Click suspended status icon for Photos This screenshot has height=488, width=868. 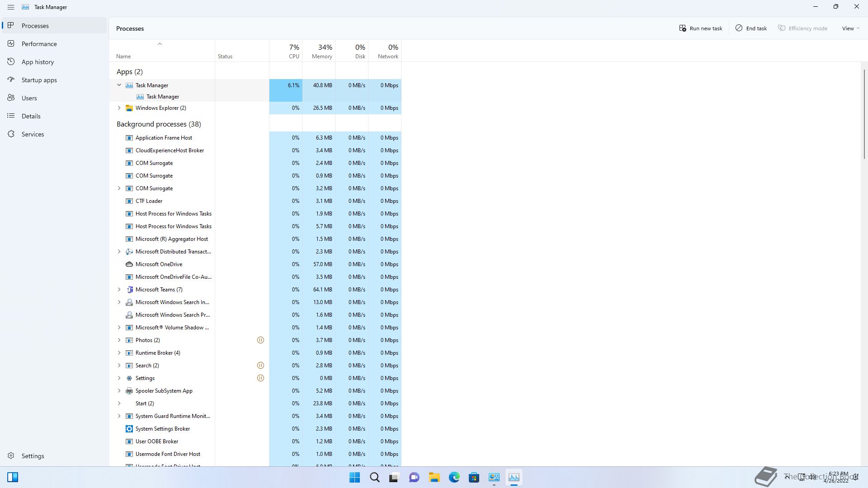pos(260,340)
